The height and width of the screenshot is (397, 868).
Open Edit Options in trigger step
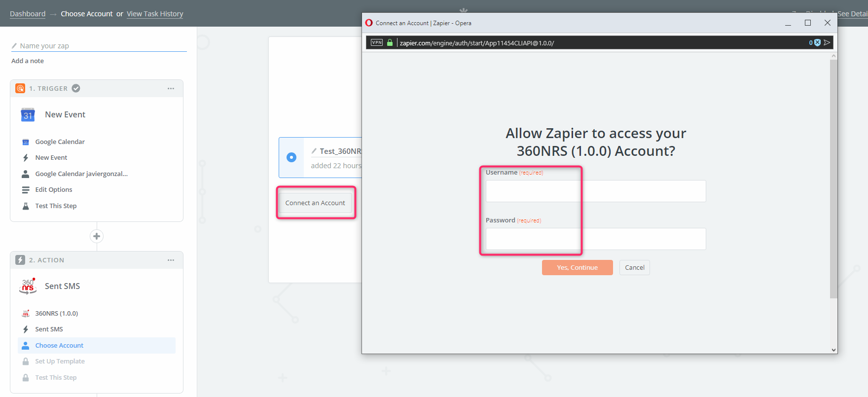54,190
